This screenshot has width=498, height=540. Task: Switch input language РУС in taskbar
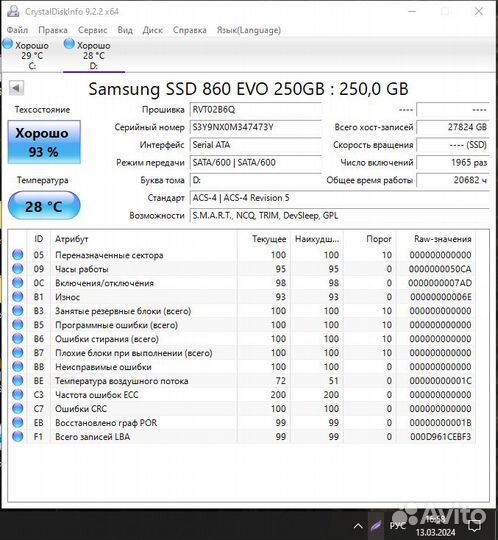pyautogui.click(x=398, y=526)
